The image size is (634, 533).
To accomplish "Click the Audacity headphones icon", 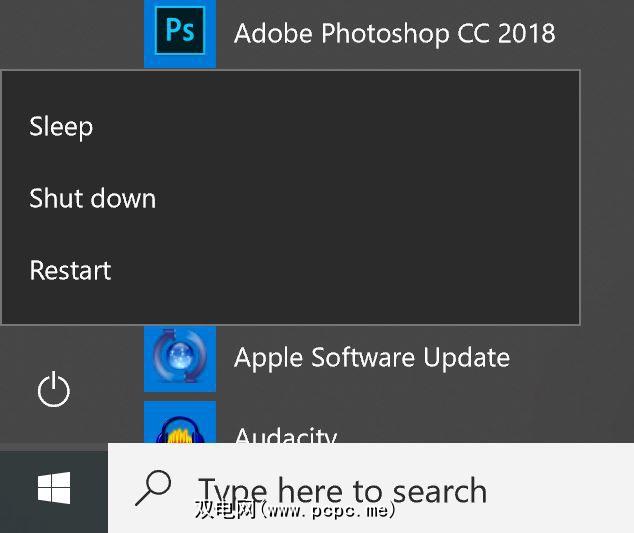I will [x=180, y=425].
